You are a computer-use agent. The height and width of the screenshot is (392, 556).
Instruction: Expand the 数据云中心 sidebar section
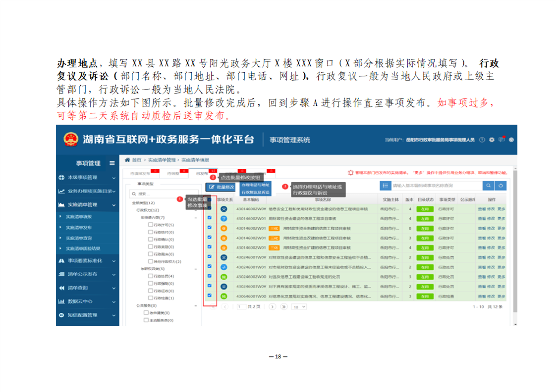tap(87, 301)
